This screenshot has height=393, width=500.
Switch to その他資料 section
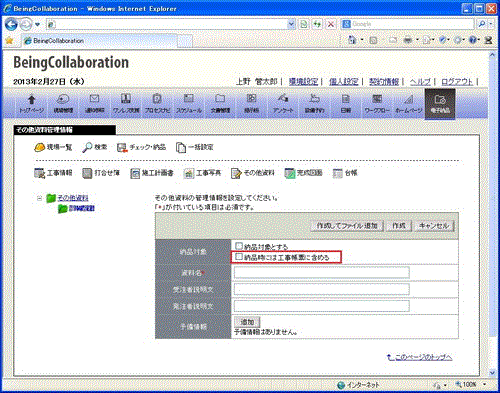pyautogui.click(x=253, y=173)
